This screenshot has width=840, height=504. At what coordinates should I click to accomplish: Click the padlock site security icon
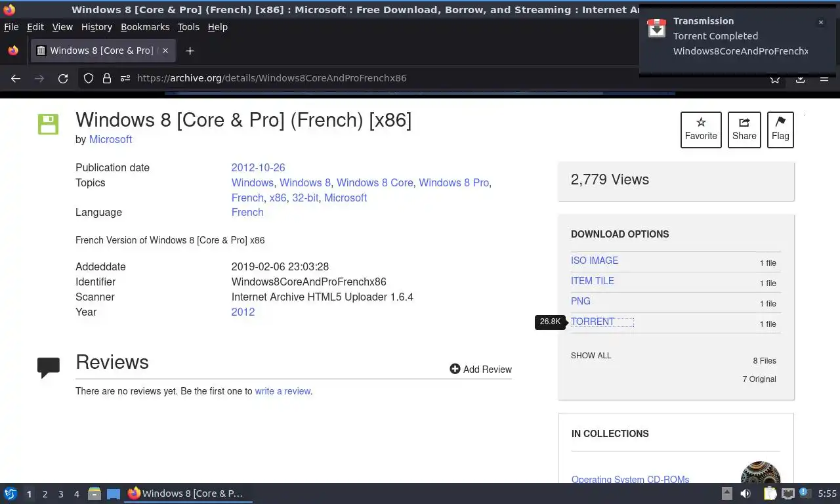click(107, 78)
